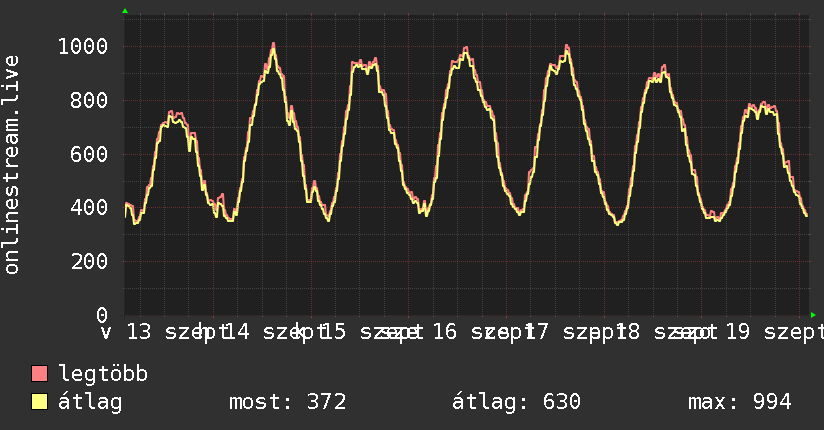Click the max: 994 statistic
The image size is (824, 430).
(x=739, y=402)
